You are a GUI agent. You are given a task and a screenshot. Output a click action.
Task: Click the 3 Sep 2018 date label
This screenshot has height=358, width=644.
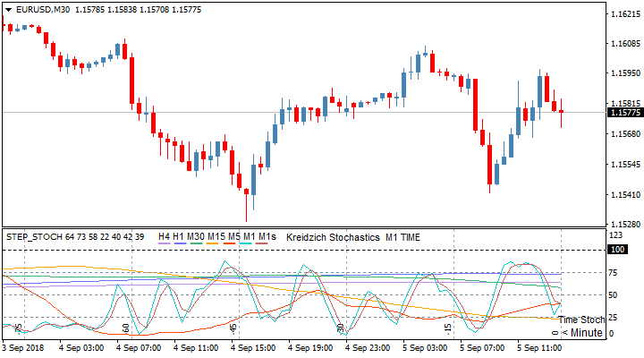point(23,348)
